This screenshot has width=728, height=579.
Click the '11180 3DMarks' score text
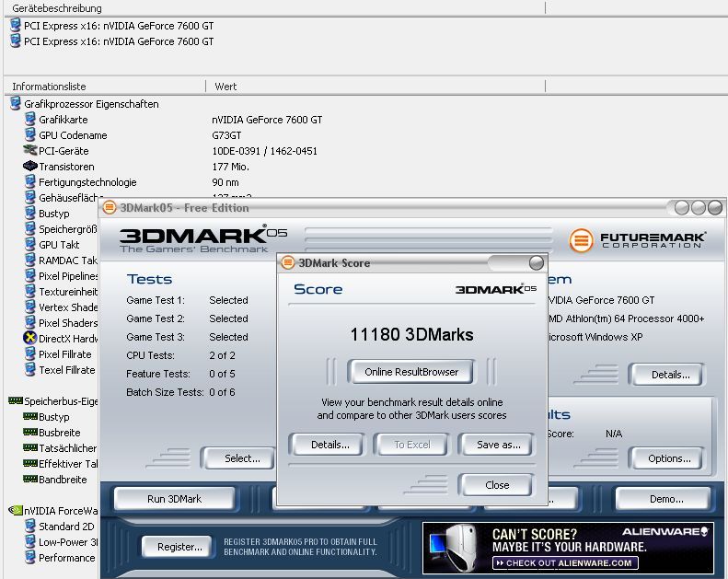coord(411,334)
